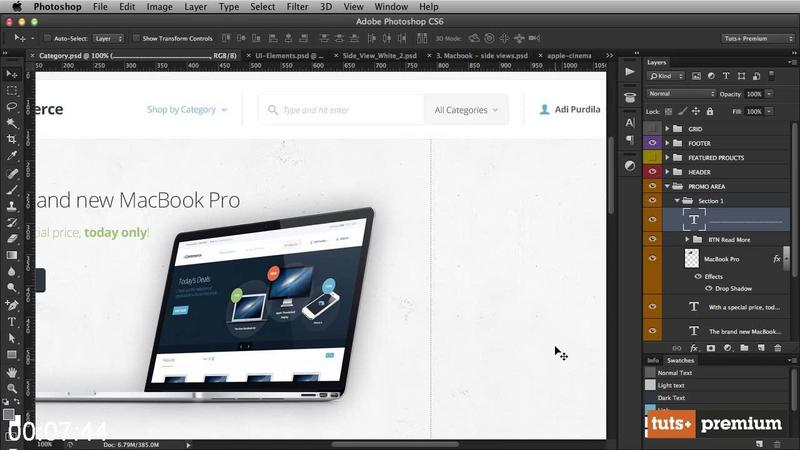The height and width of the screenshot is (450, 800).
Task: Select the Rectangular Marquee tool
Action: [11, 91]
